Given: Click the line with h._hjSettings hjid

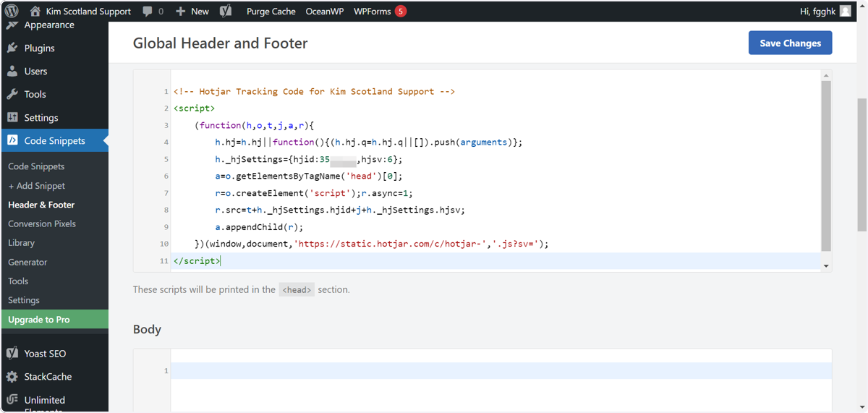Looking at the screenshot, I should (309, 159).
